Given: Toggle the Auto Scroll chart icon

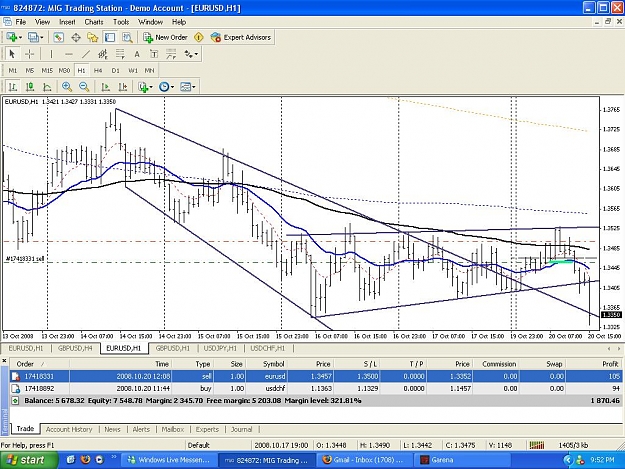Looking at the screenshot, I should [105, 86].
